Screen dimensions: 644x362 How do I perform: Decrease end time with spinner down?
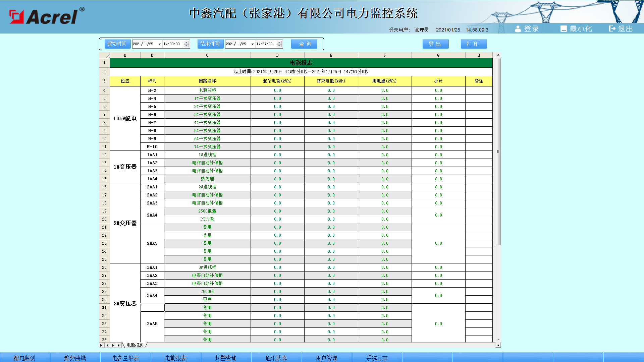click(279, 46)
